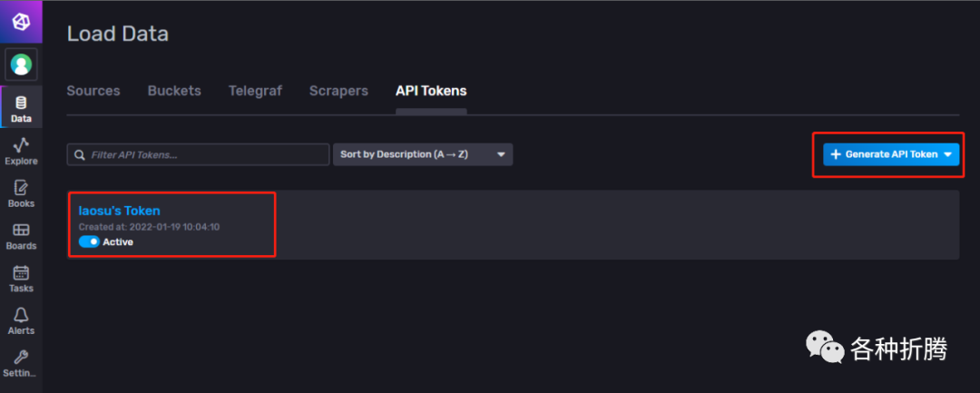Screen dimensions: 980x393
Task: Click the InfluxDB logo icon
Action: coord(21,22)
